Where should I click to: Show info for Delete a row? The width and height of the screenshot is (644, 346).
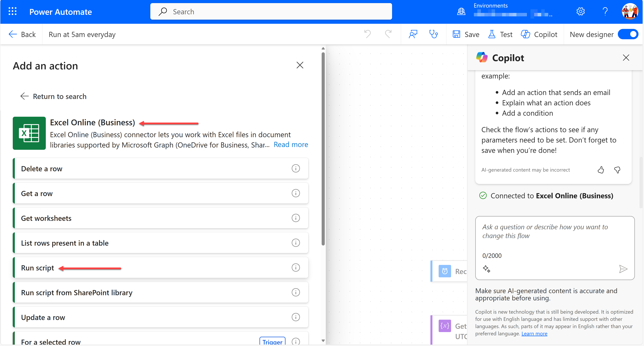(x=296, y=169)
